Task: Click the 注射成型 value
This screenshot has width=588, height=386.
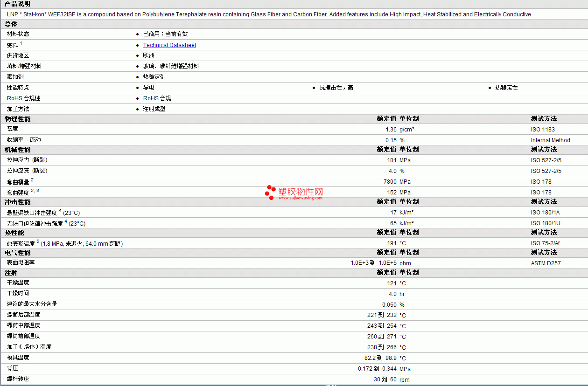Action: (154, 109)
